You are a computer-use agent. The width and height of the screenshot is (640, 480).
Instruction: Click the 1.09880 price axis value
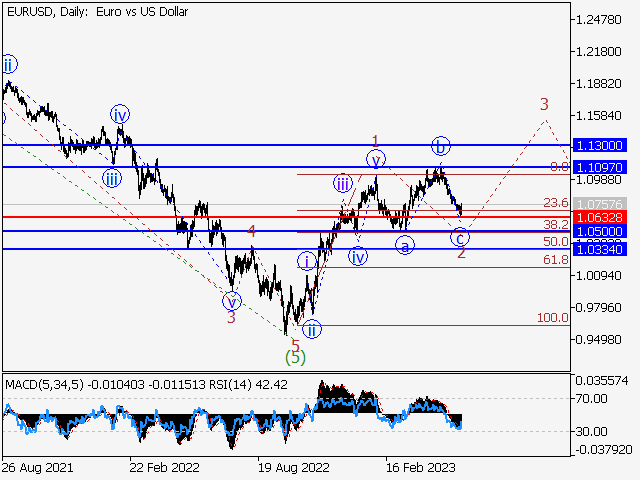(598, 180)
